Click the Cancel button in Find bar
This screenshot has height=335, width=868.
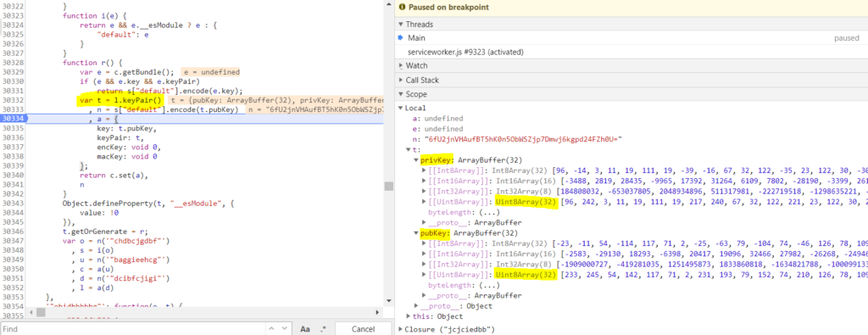(363, 329)
